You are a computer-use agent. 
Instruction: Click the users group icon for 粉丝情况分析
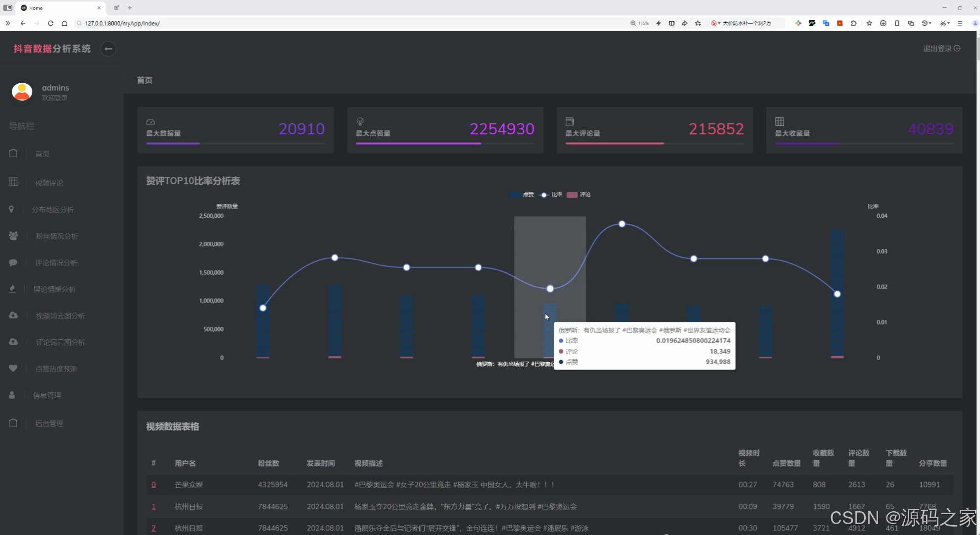pyautogui.click(x=13, y=236)
